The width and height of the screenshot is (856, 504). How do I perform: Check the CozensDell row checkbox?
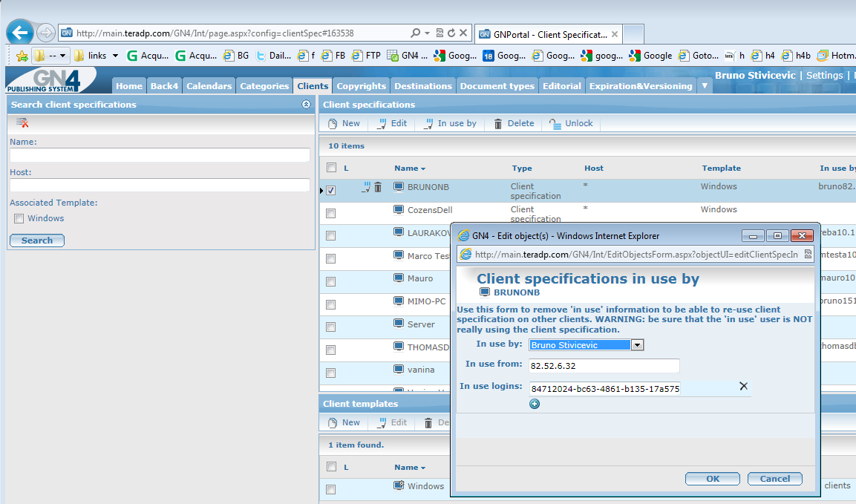click(x=331, y=214)
